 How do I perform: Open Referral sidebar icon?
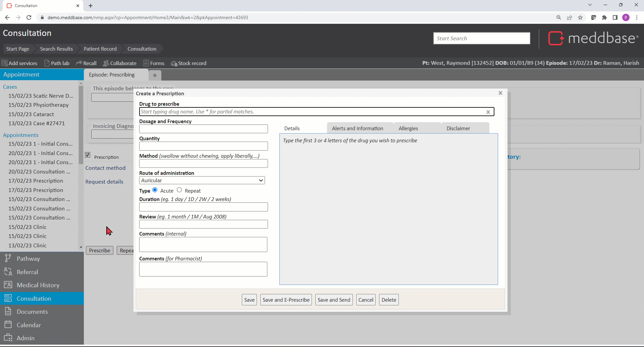coord(8,271)
